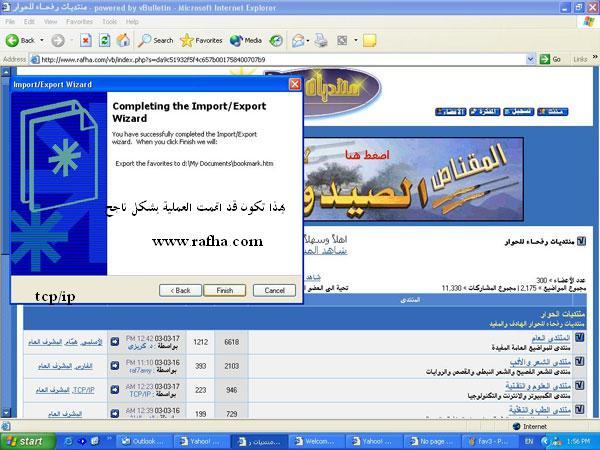Click the Go button beside the address bar

coord(550,59)
